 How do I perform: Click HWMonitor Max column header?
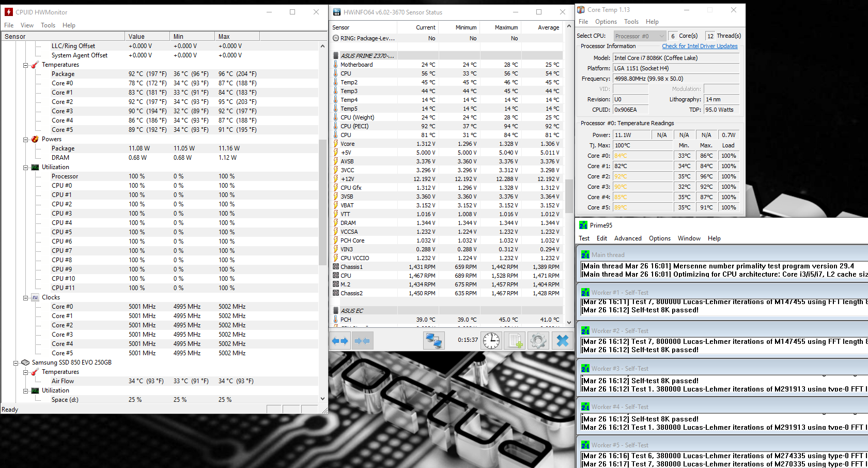pyautogui.click(x=237, y=36)
